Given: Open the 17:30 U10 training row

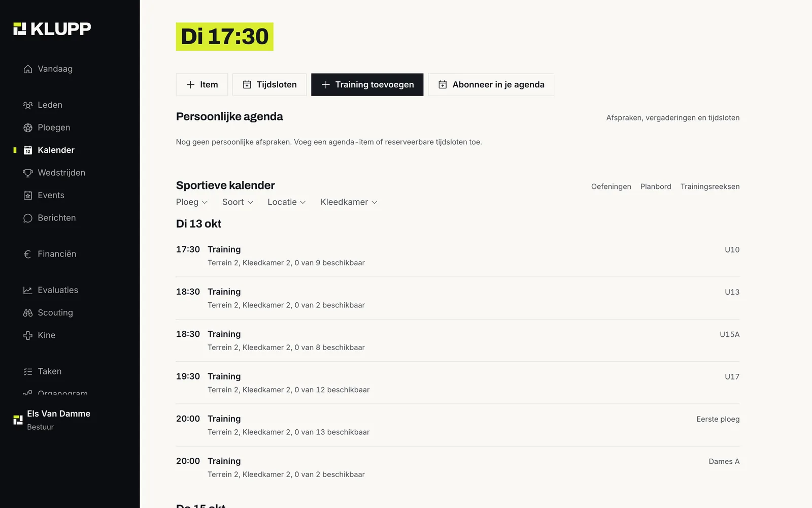Looking at the screenshot, I should [x=458, y=256].
